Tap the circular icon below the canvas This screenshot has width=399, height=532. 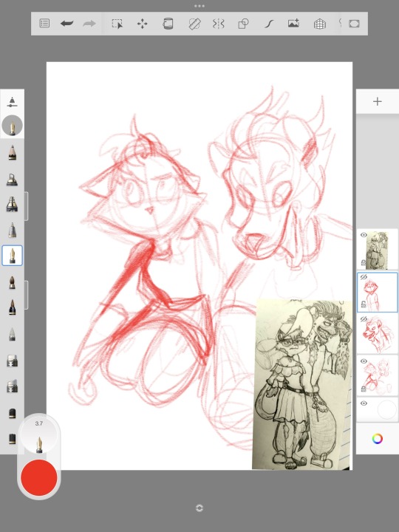click(199, 508)
